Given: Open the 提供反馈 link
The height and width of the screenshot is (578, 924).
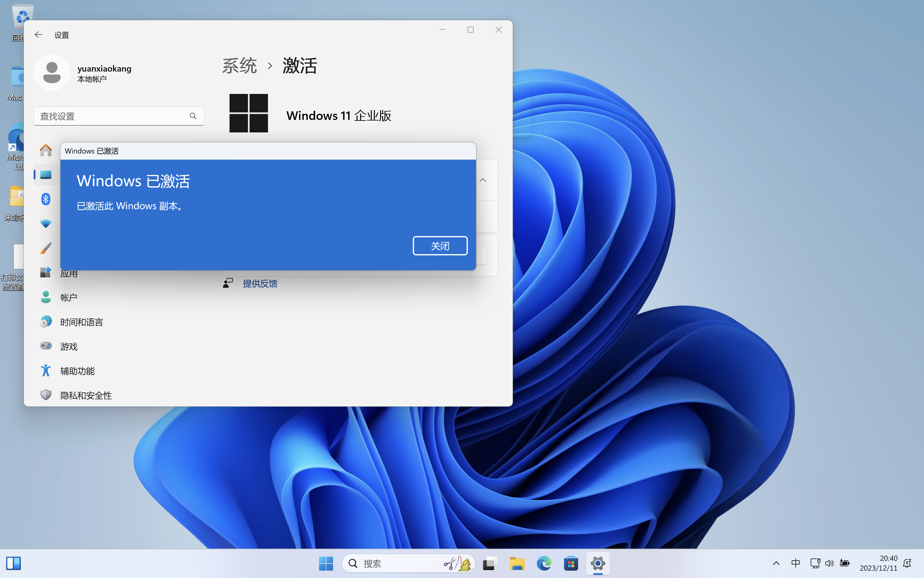Looking at the screenshot, I should [x=260, y=284].
